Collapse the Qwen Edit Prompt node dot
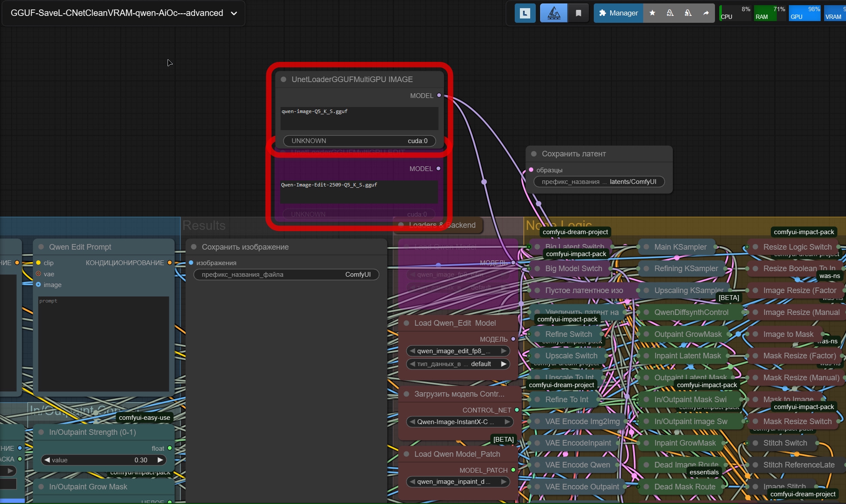The width and height of the screenshot is (846, 504). coord(41,247)
